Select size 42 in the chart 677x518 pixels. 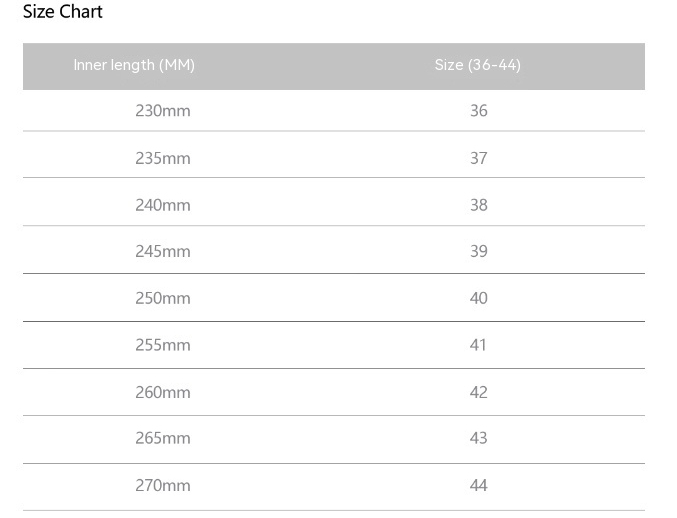pos(479,392)
